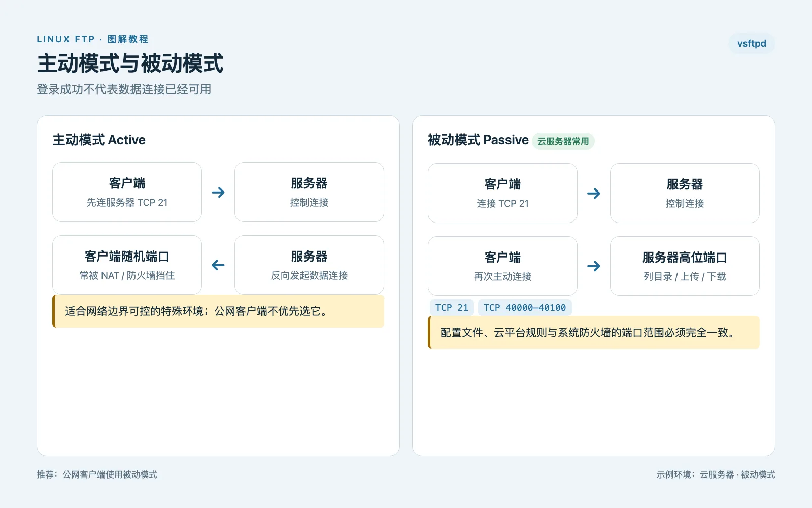The image size is (812, 508).
Task: Select the 云服务器常用 green tag
Action: coord(563,141)
